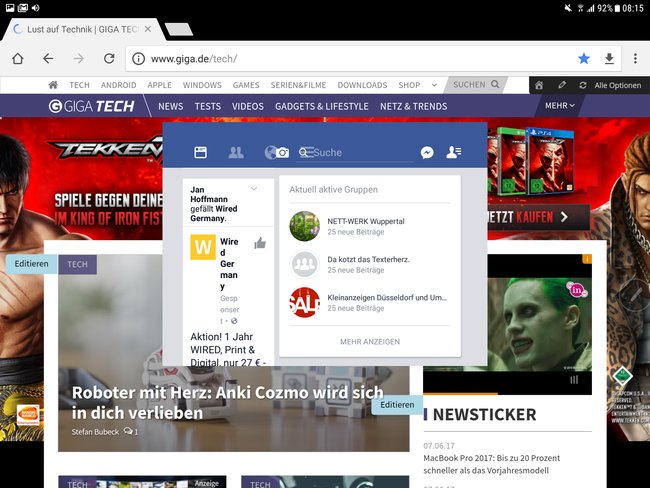Tap the Chrome home button
This screenshot has height=488, width=650.
tap(18, 59)
